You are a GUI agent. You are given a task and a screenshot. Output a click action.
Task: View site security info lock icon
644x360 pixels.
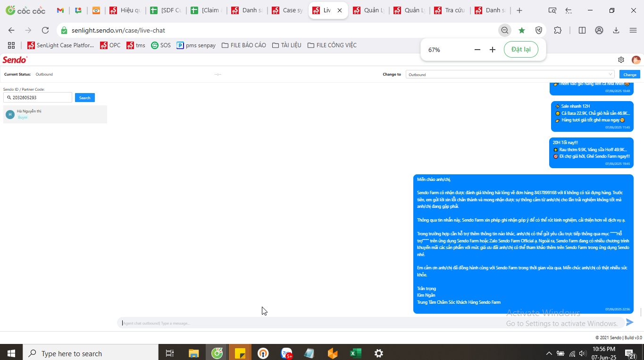[65, 30]
